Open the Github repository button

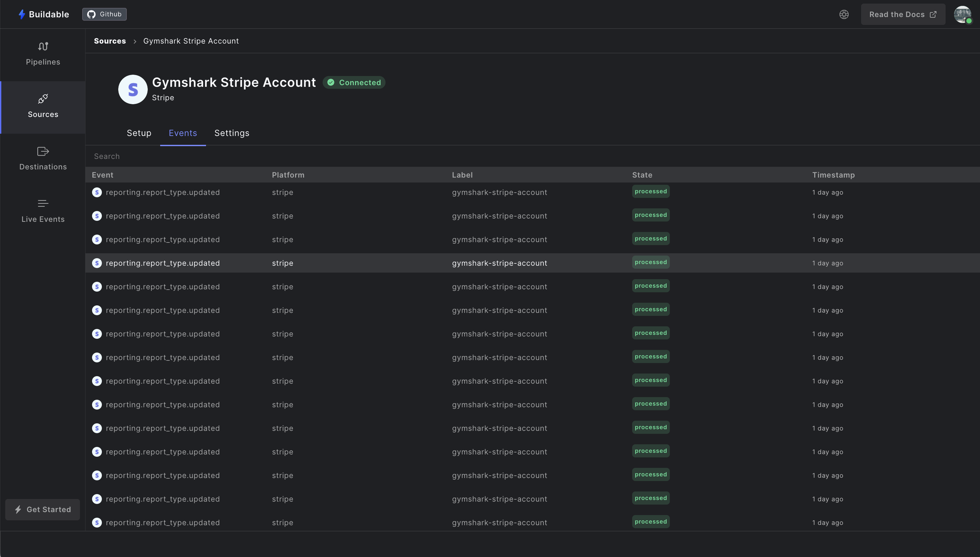coord(104,14)
